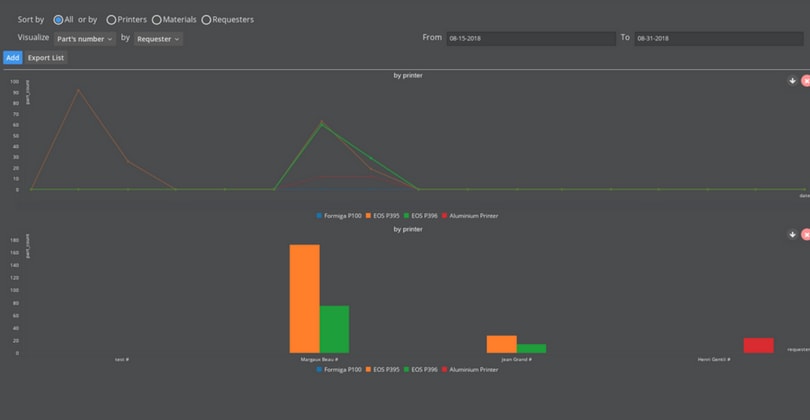Choose the Materials sort option
810x420 pixels.
pyautogui.click(x=157, y=20)
